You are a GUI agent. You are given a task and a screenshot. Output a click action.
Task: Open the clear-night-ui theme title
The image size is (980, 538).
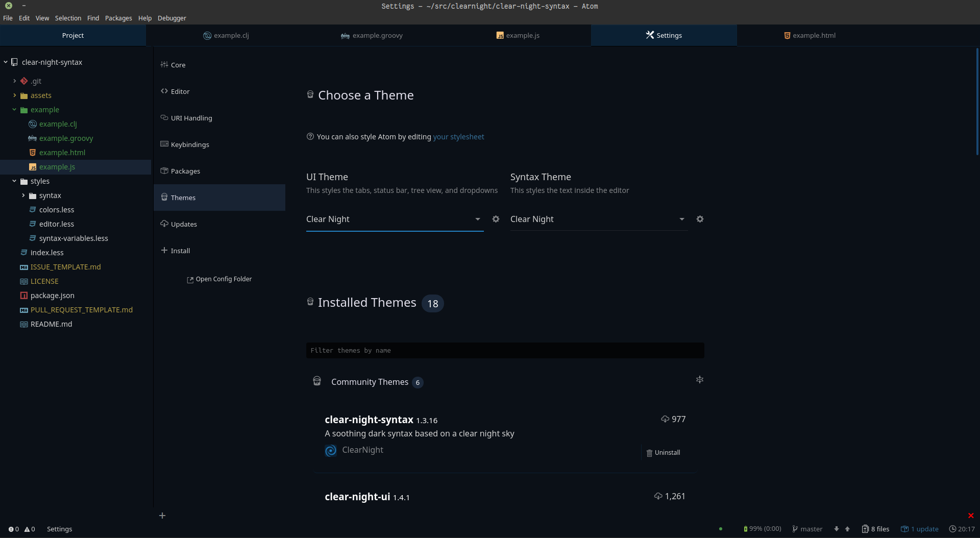(x=357, y=497)
